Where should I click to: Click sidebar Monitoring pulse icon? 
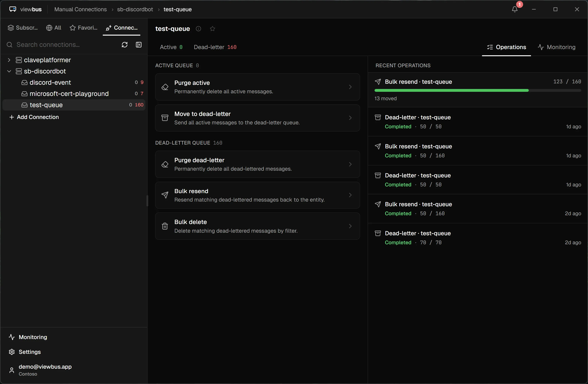[x=12, y=337]
